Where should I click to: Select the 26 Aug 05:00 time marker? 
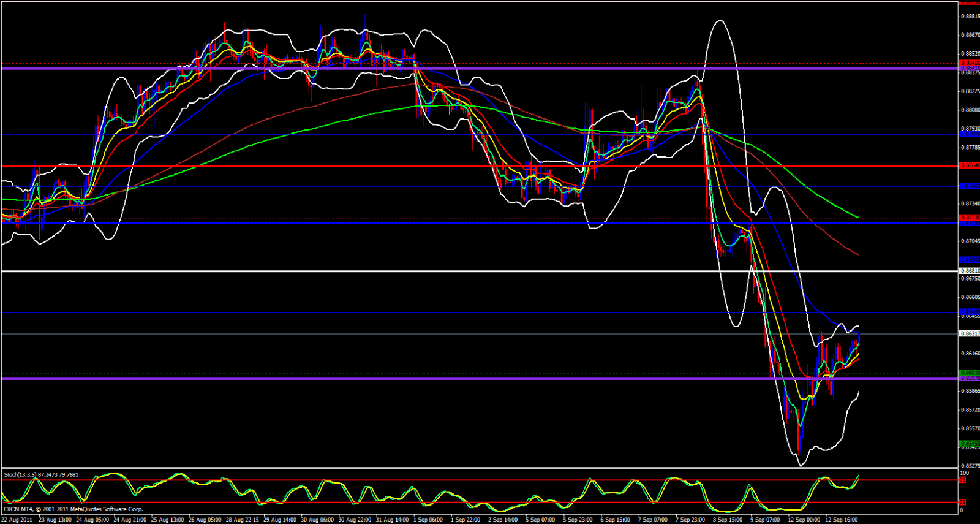205,520
